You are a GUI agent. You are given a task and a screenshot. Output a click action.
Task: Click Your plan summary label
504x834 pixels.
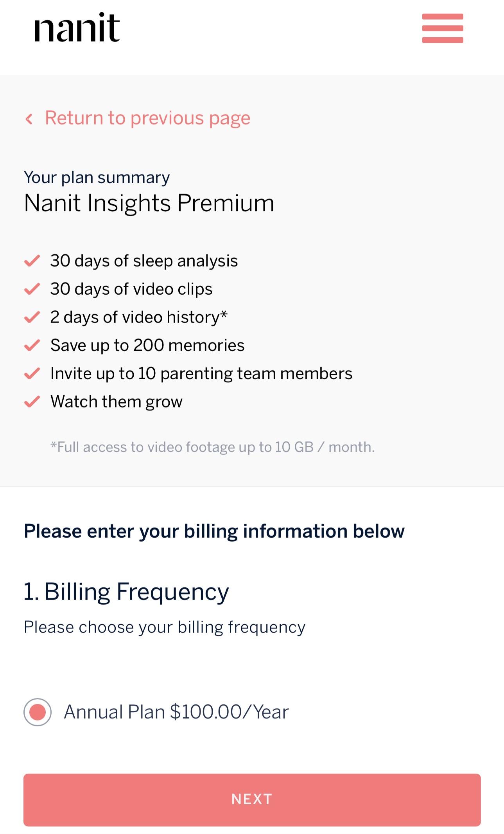click(x=97, y=177)
